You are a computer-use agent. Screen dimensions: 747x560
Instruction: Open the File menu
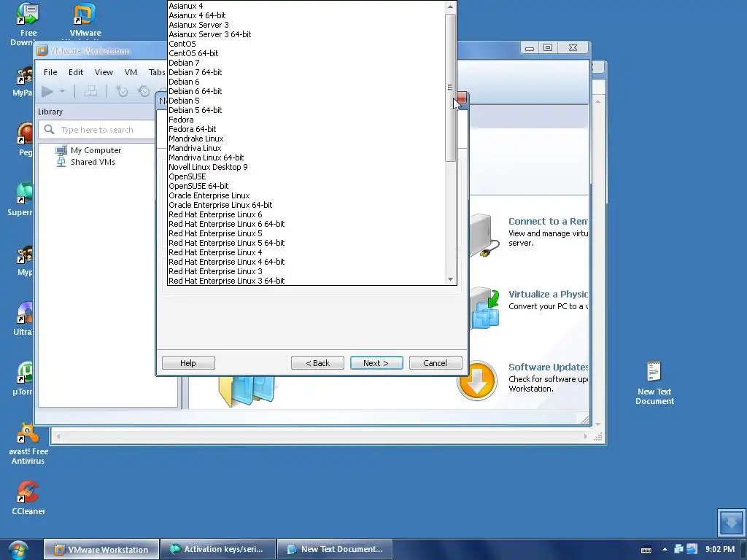point(50,72)
